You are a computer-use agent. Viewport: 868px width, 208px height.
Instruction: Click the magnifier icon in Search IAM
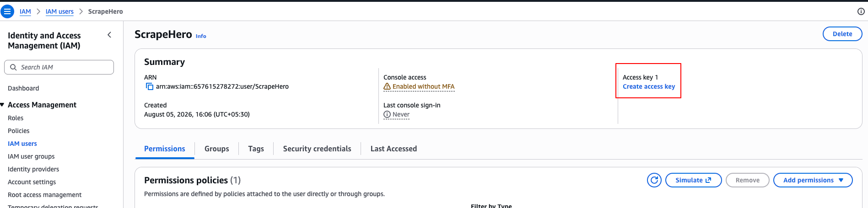pos(13,67)
